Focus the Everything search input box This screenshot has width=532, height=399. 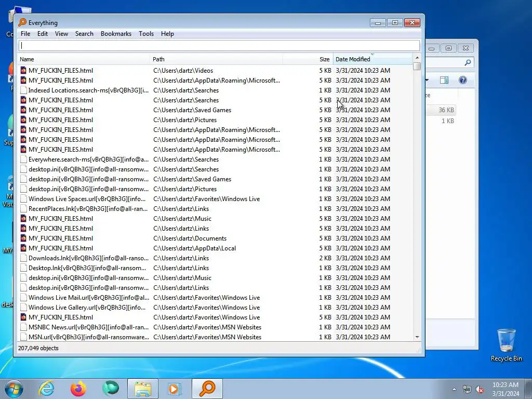click(219, 46)
